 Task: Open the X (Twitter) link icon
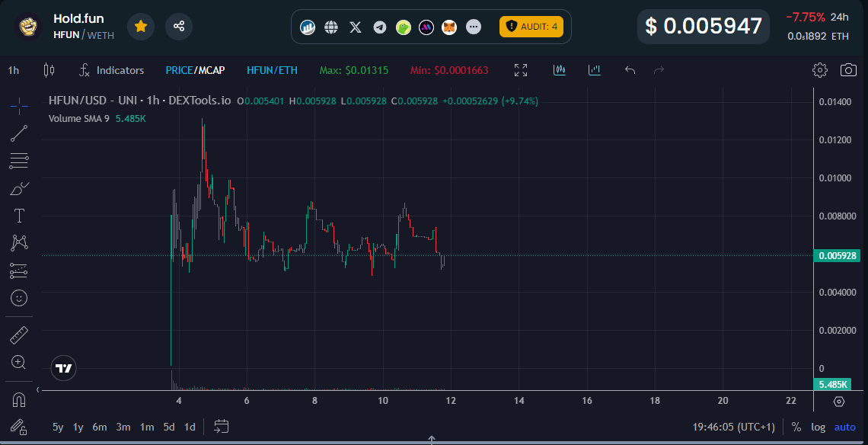tap(356, 27)
